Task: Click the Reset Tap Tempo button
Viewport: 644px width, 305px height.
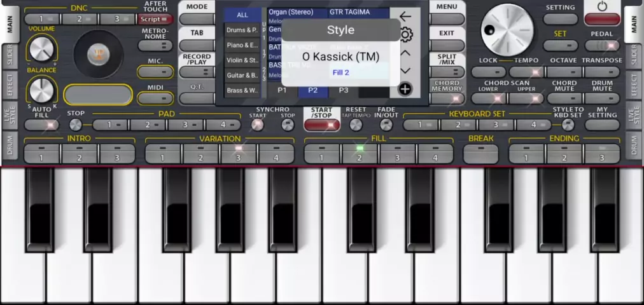Action: pyautogui.click(x=356, y=125)
